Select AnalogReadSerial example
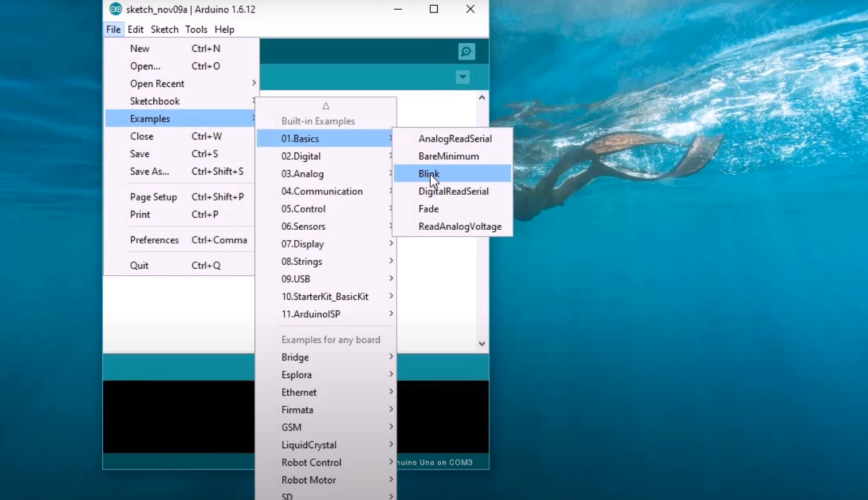Viewport: 868px width, 500px height. coord(455,139)
